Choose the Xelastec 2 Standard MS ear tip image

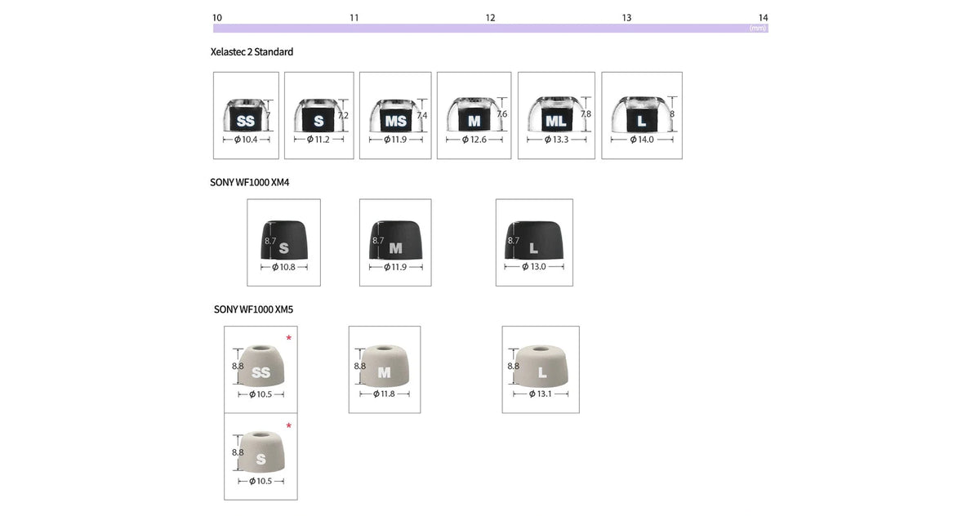tap(395, 115)
